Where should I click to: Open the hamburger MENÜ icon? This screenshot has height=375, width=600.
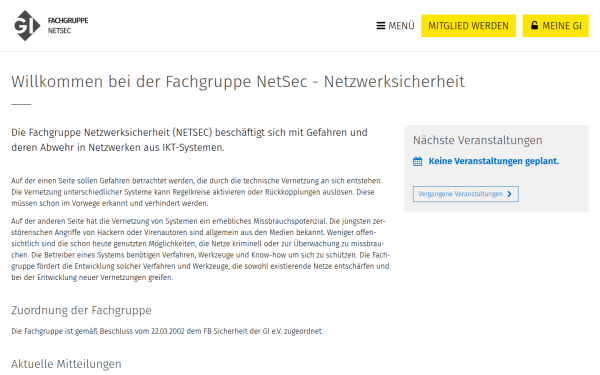click(x=380, y=26)
